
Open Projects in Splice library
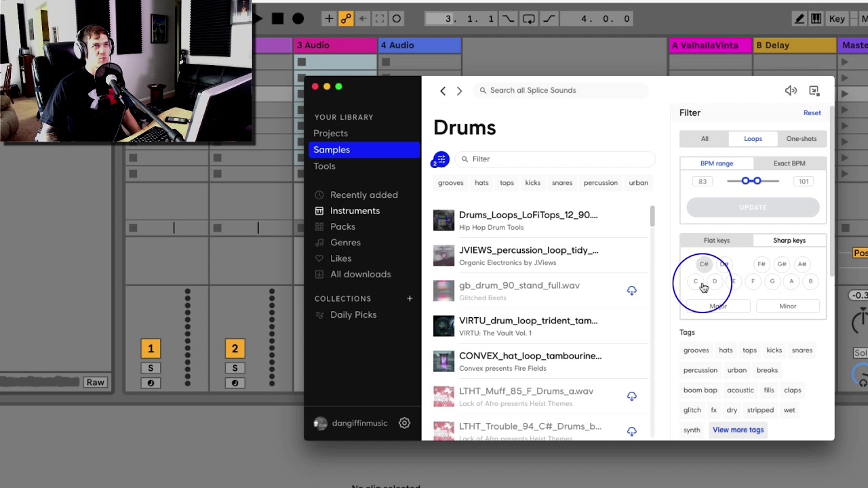[x=330, y=134]
